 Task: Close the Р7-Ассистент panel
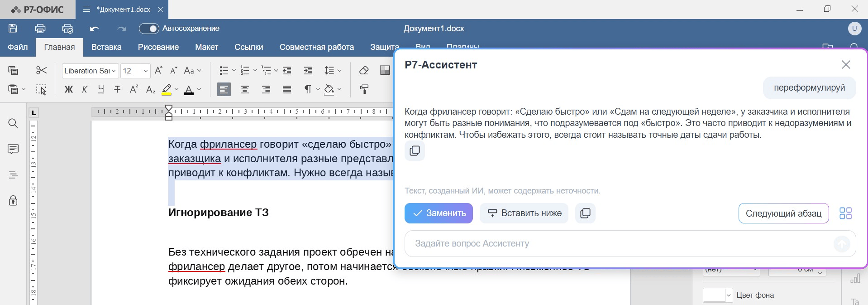pos(846,65)
